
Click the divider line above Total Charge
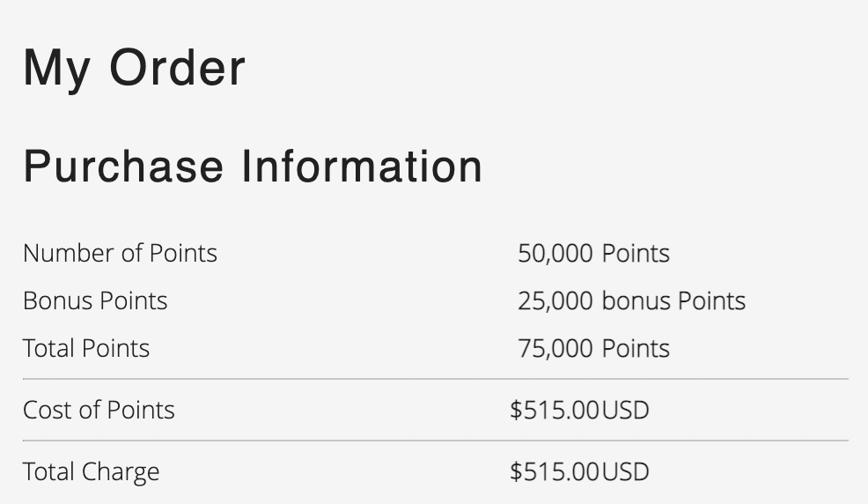coord(436,441)
